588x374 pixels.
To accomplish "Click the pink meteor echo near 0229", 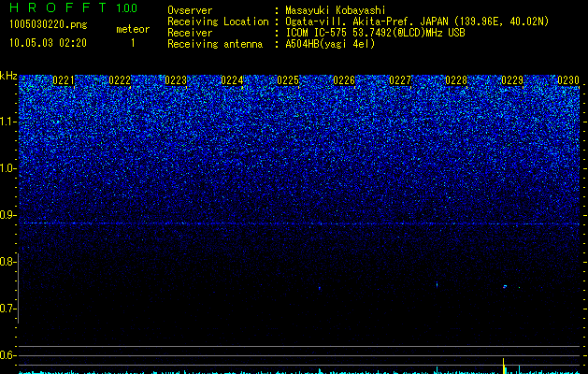I will [x=505, y=287].
